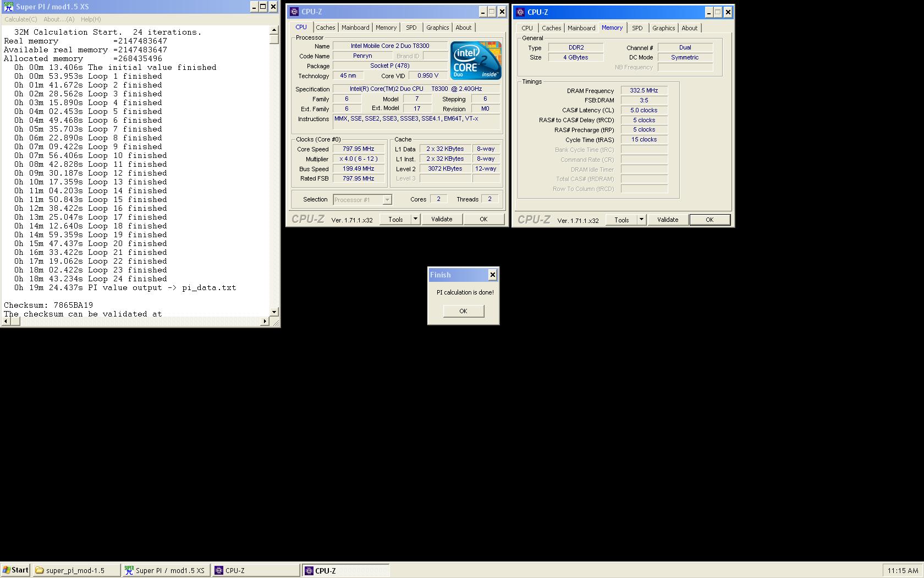924x578 pixels.
Task: Click the Intel Core 2 Duo logo
Action: point(476,61)
